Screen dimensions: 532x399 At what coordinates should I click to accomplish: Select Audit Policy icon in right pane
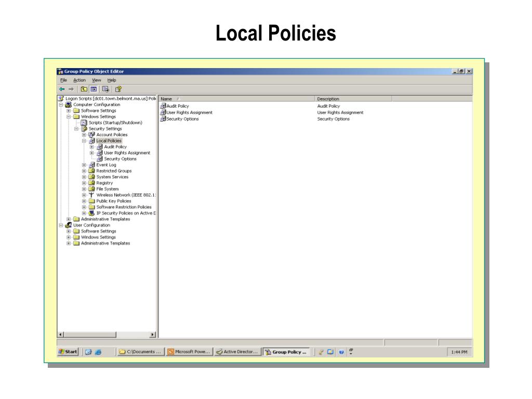[x=163, y=106]
